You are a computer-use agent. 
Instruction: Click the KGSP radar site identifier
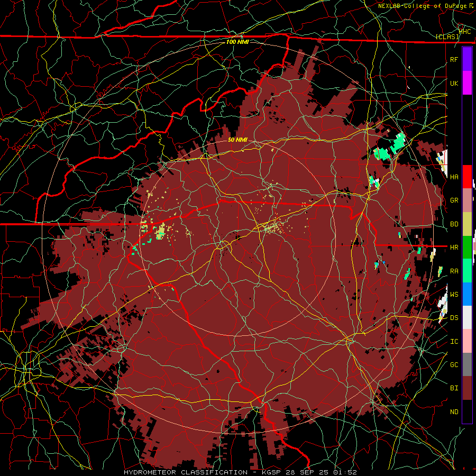click(272, 472)
